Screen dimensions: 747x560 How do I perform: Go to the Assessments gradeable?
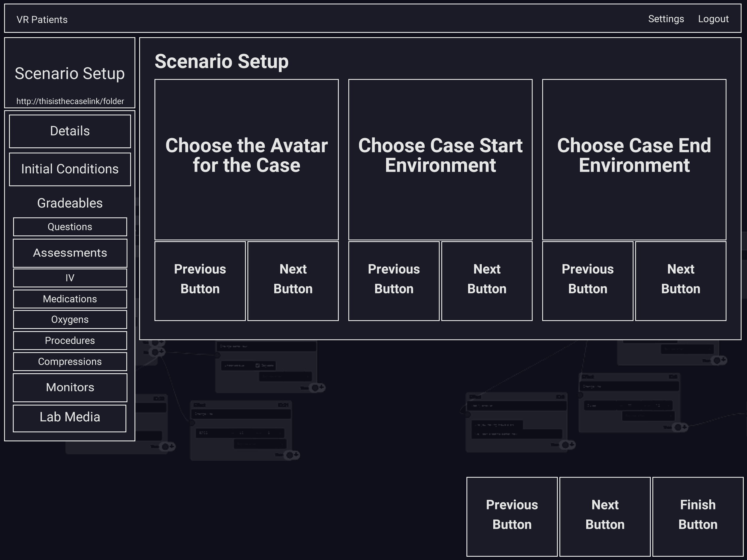pos(70,253)
